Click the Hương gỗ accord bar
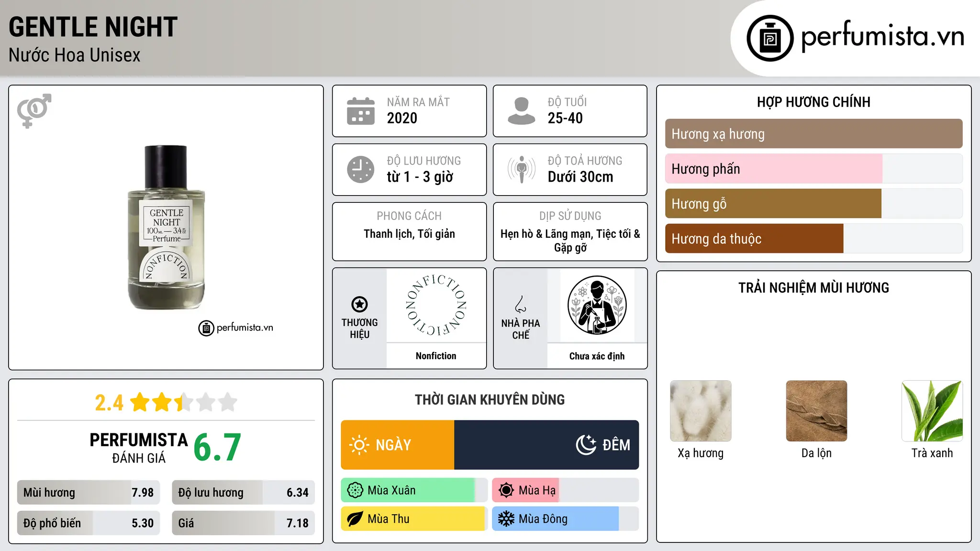The width and height of the screenshot is (980, 551). tap(813, 204)
